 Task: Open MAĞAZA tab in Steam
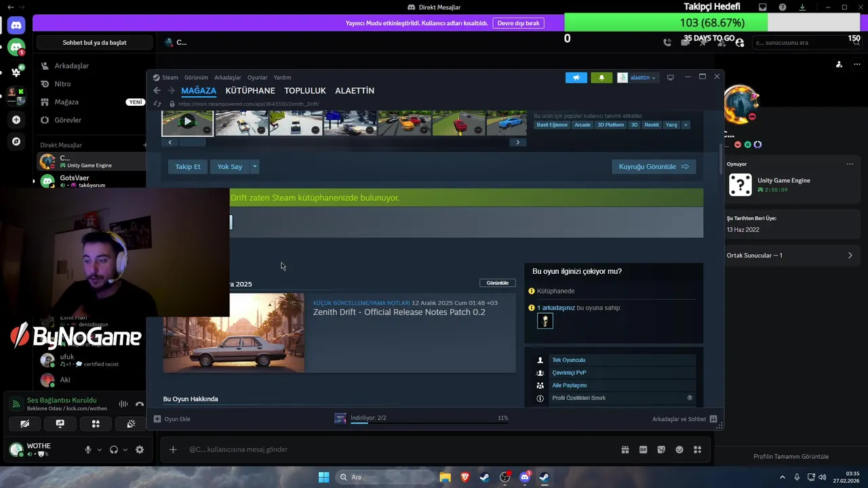pos(199,91)
